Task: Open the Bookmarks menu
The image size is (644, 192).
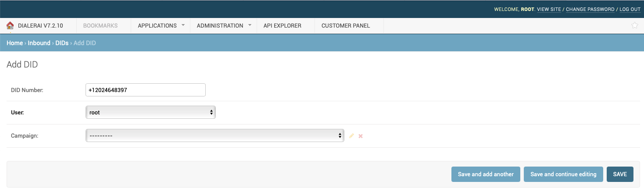Action: (100, 25)
